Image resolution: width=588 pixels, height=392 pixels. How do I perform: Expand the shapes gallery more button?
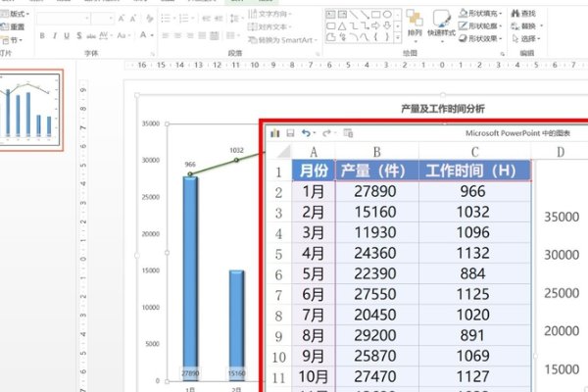(x=398, y=37)
